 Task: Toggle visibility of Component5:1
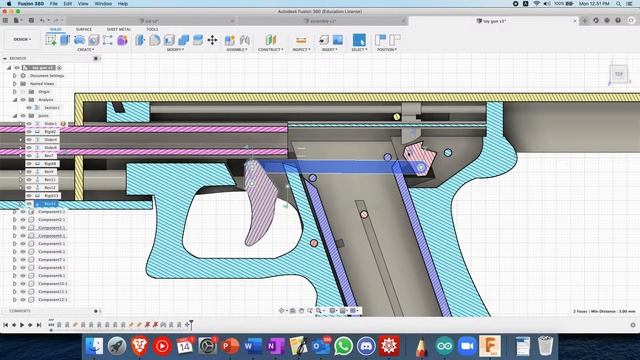(23, 244)
